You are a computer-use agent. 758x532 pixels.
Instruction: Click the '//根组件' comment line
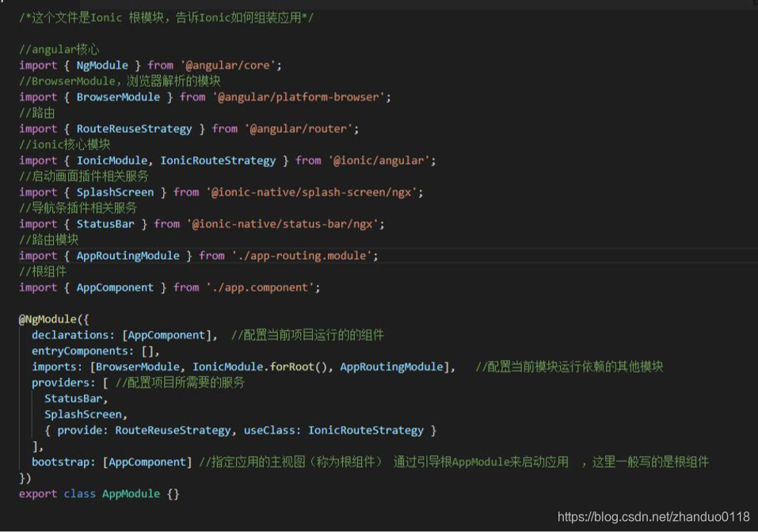[x=43, y=272]
